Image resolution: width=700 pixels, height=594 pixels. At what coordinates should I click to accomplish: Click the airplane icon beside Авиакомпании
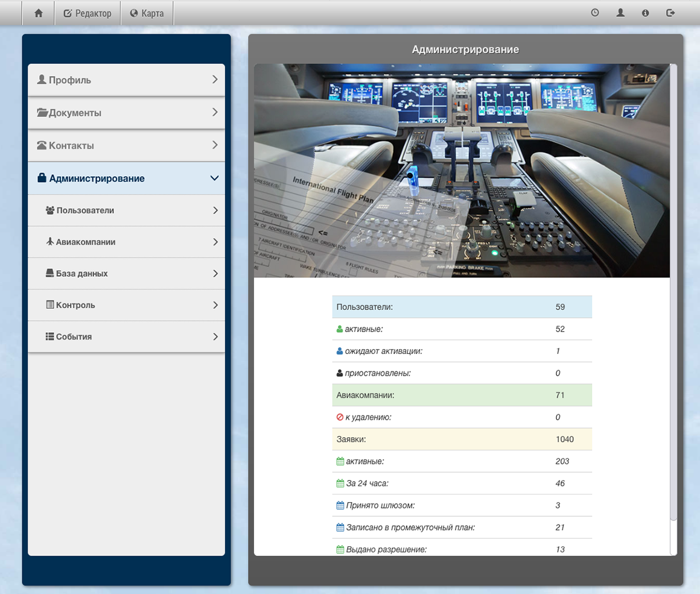point(50,242)
